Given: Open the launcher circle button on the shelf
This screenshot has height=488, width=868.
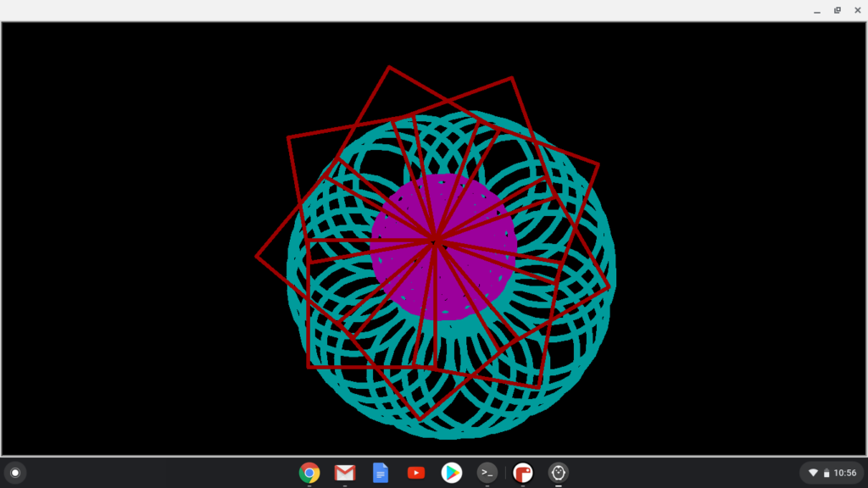Looking at the screenshot, I should click(x=15, y=473).
